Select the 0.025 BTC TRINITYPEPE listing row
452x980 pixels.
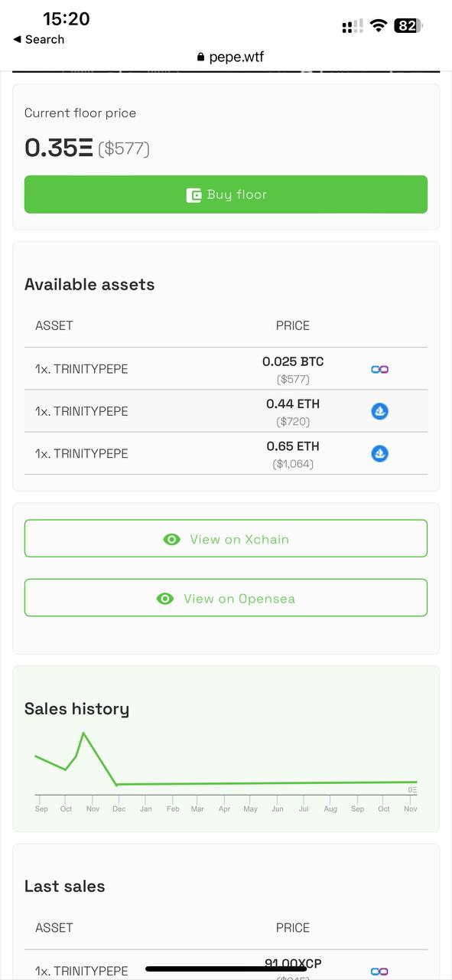pos(226,369)
